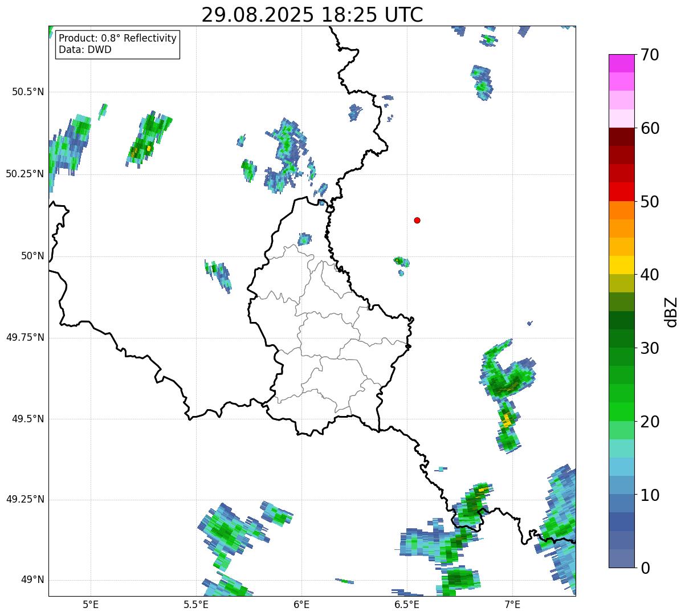Click the colorbar tick label 10
Viewport: 685px width, 616px height.
tap(650, 496)
